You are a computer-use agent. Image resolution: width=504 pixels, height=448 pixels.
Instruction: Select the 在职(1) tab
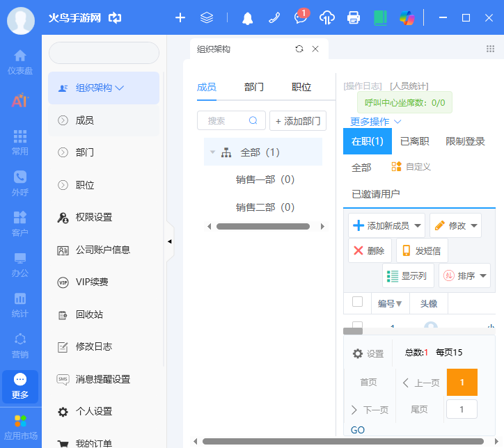[368, 141]
